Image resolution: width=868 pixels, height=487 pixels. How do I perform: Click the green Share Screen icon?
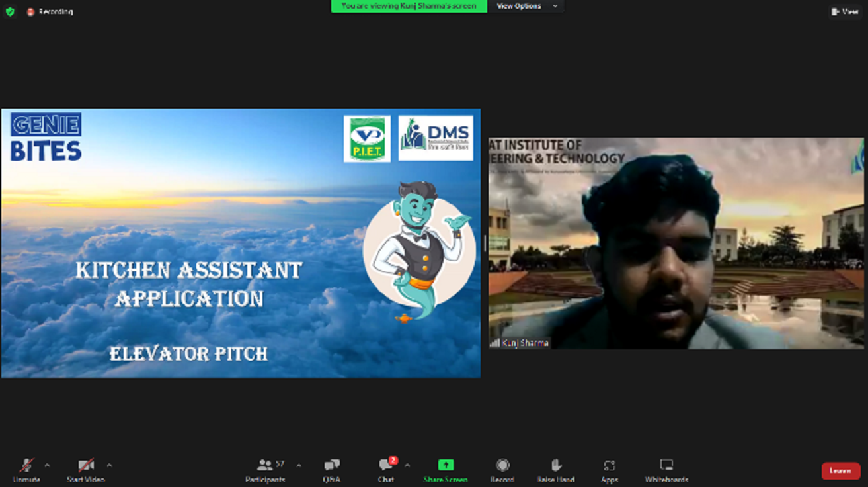446,466
